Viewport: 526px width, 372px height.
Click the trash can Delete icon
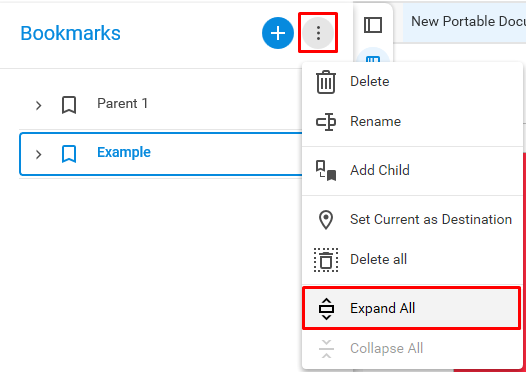(x=326, y=82)
